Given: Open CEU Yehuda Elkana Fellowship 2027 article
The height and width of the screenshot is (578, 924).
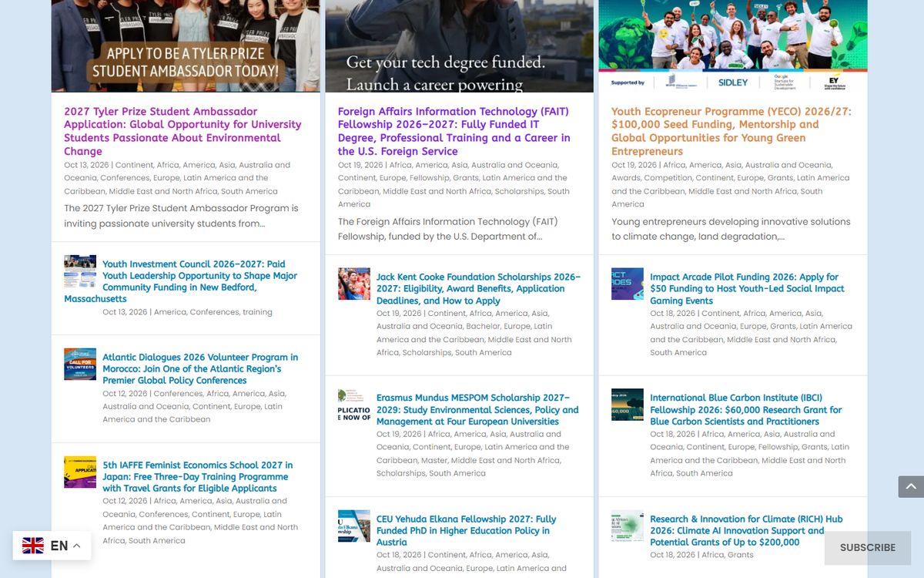Looking at the screenshot, I should pos(467,530).
